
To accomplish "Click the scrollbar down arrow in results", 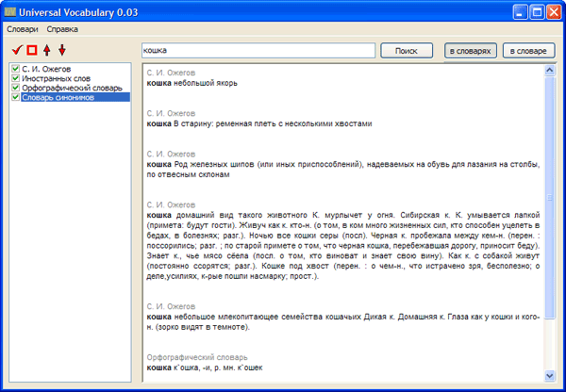I will 549,376.
